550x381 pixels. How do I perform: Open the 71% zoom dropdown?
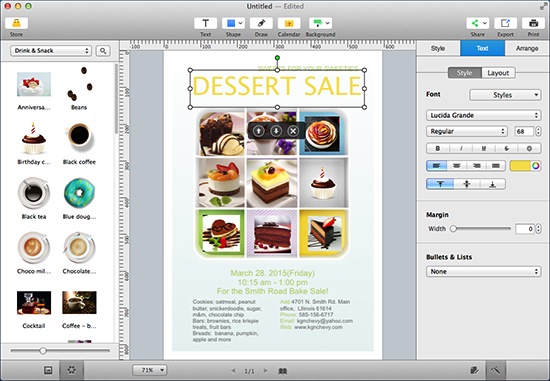149,370
